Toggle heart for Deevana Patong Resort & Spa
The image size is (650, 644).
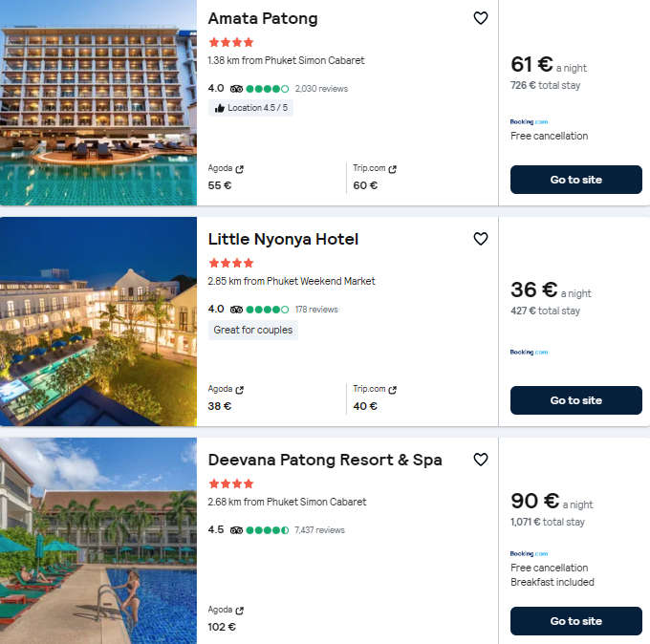[x=481, y=460]
